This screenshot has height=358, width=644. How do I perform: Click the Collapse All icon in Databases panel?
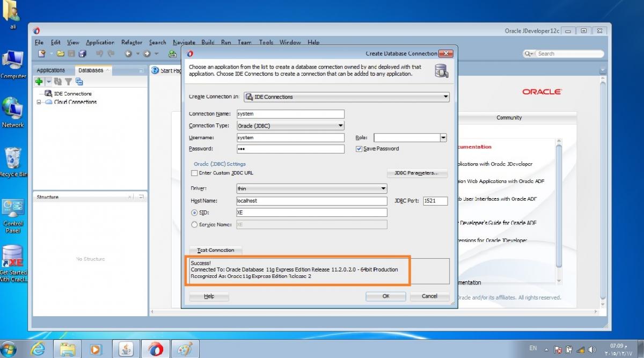(x=79, y=82)
